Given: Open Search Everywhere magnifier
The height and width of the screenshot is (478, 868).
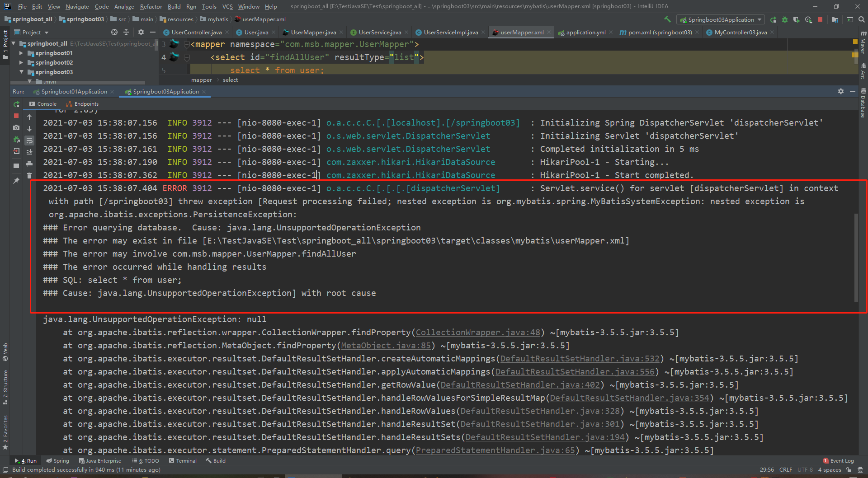Looking at the screenshot, I should pyautogui.click(x=861, y=20).
